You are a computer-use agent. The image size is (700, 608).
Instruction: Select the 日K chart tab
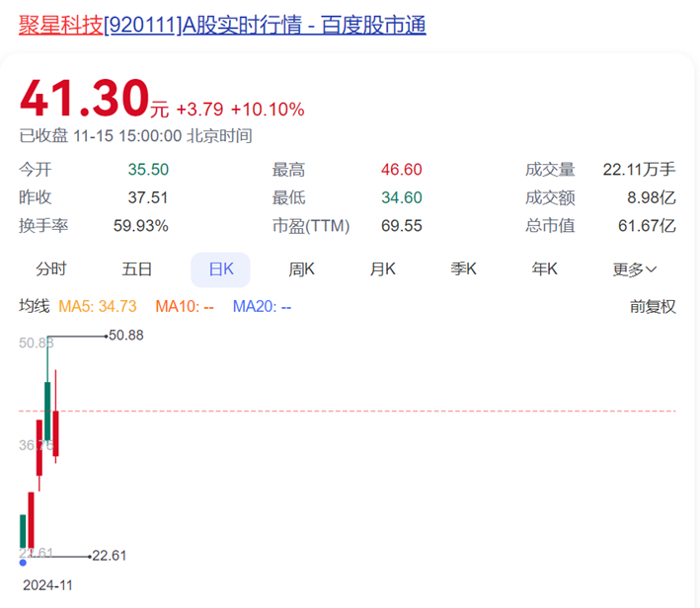[220, 269]
